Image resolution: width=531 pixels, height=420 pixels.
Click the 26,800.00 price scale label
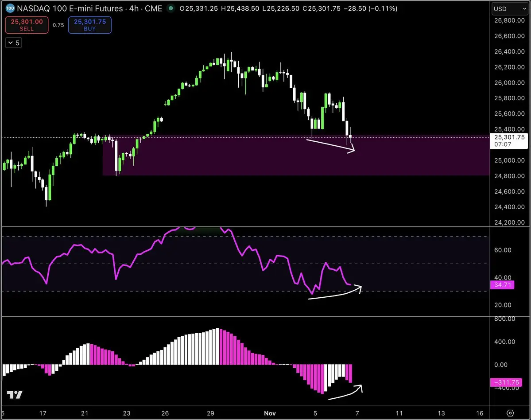click(509, 20)
